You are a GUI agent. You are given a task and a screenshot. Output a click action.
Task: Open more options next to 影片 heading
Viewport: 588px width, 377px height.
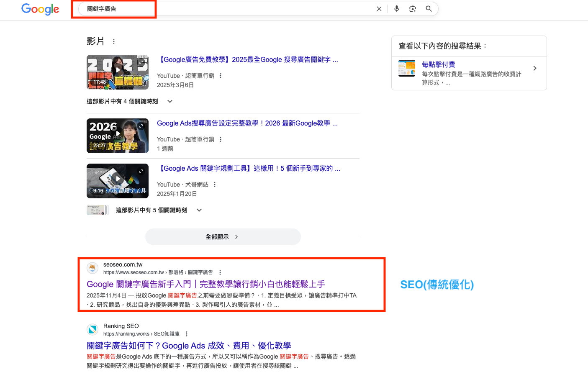point(114,41)
